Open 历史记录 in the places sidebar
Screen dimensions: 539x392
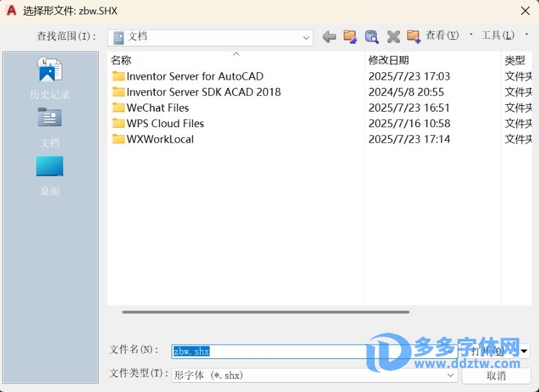[50, 79]
